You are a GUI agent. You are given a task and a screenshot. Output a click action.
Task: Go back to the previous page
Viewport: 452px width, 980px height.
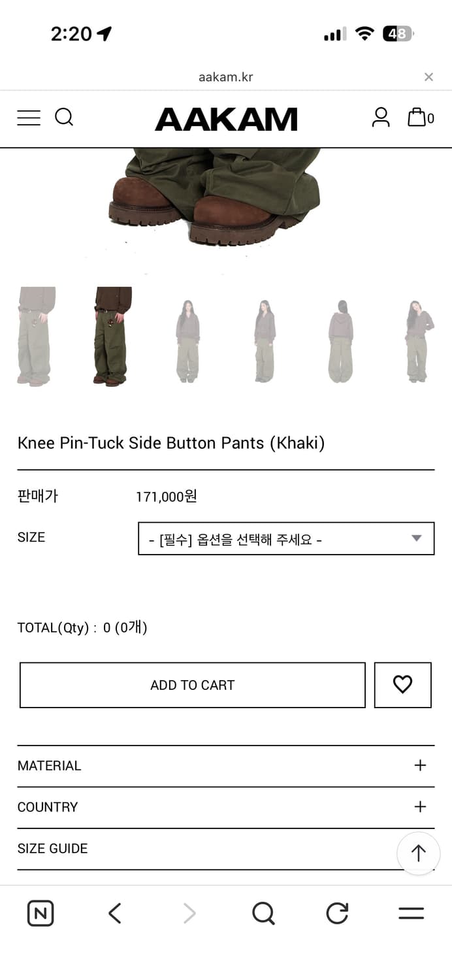pos(114,913)
